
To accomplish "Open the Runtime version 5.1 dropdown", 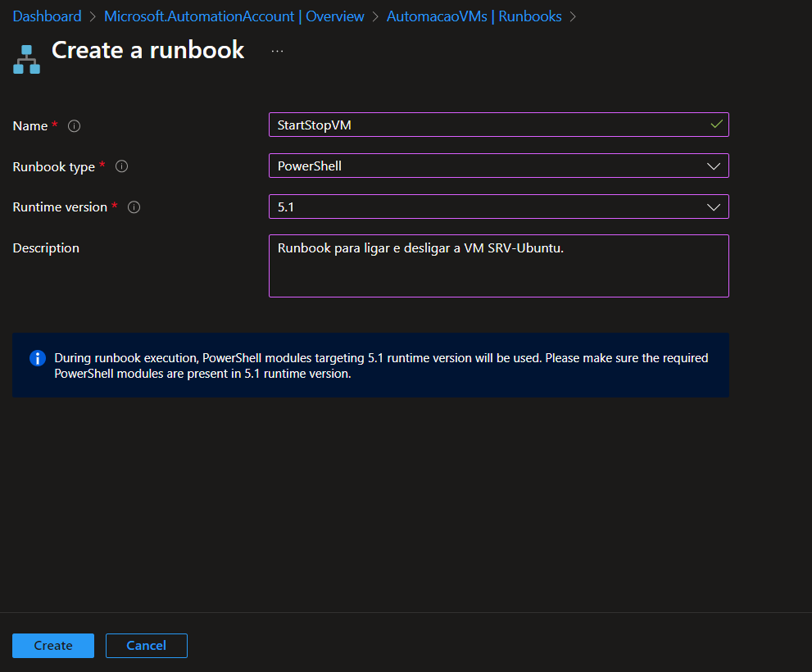I will pos(498,207).
